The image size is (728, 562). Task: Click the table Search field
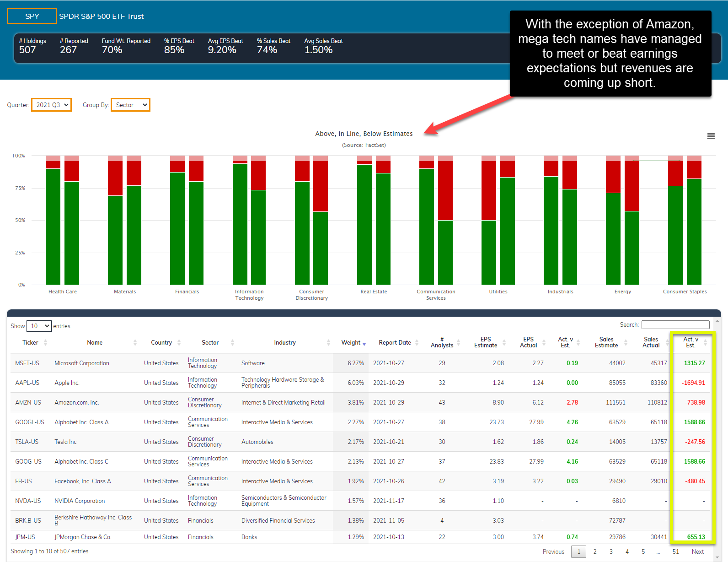pyautogui.click(x=675, y=324)
